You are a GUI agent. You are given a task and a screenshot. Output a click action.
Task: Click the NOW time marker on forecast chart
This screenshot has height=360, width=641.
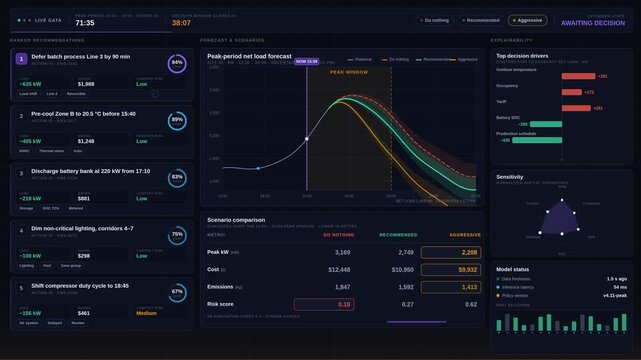tap(307, 61)
